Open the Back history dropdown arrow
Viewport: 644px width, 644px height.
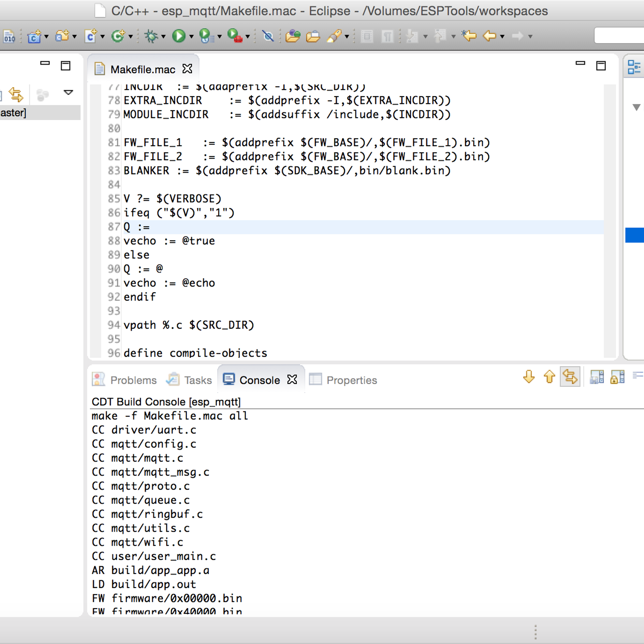(x=502, y=37)
